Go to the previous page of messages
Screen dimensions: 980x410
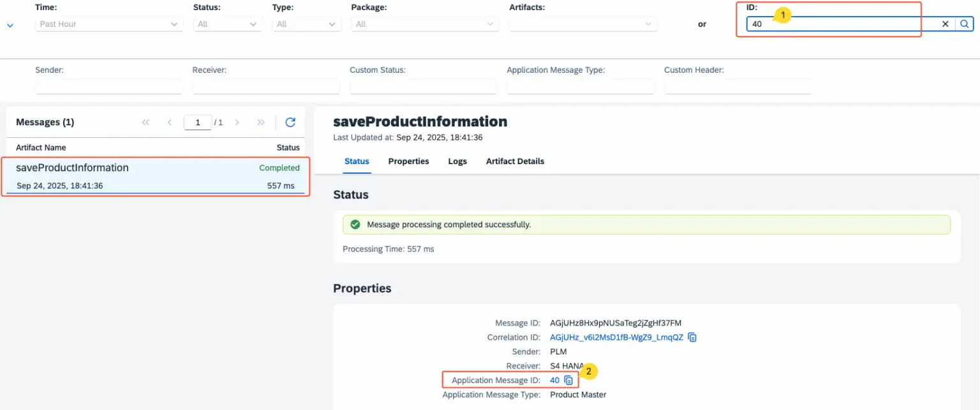coord(169,122)
